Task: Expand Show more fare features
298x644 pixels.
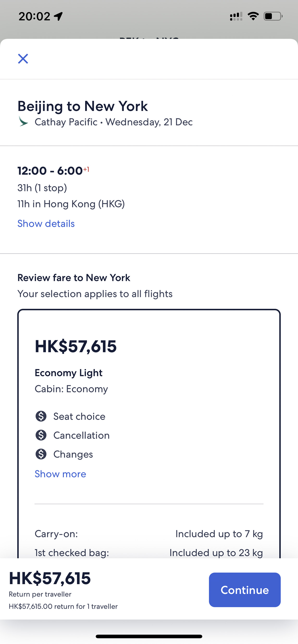Action: pos(60,474)
